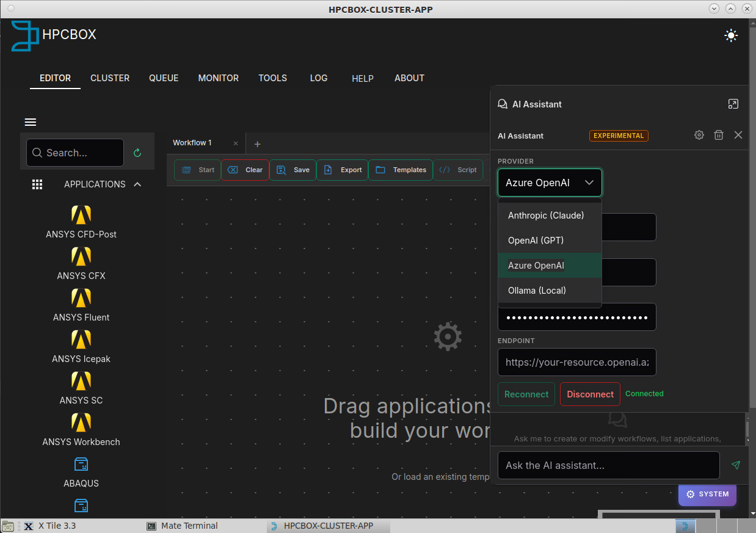Open the Provider dropdown
756x533 pixels.
pyautogui.click(x=550, y=183)
